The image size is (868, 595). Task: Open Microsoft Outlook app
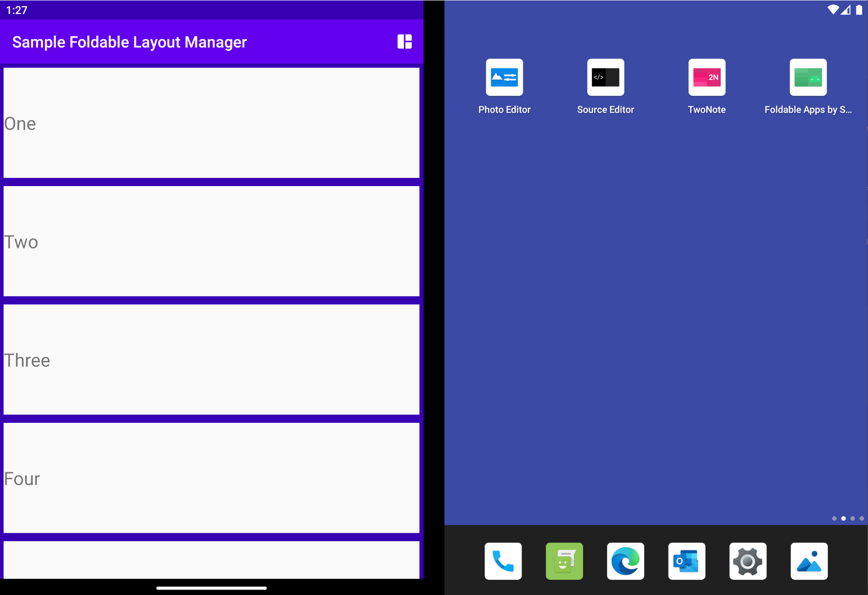(686, 562)
